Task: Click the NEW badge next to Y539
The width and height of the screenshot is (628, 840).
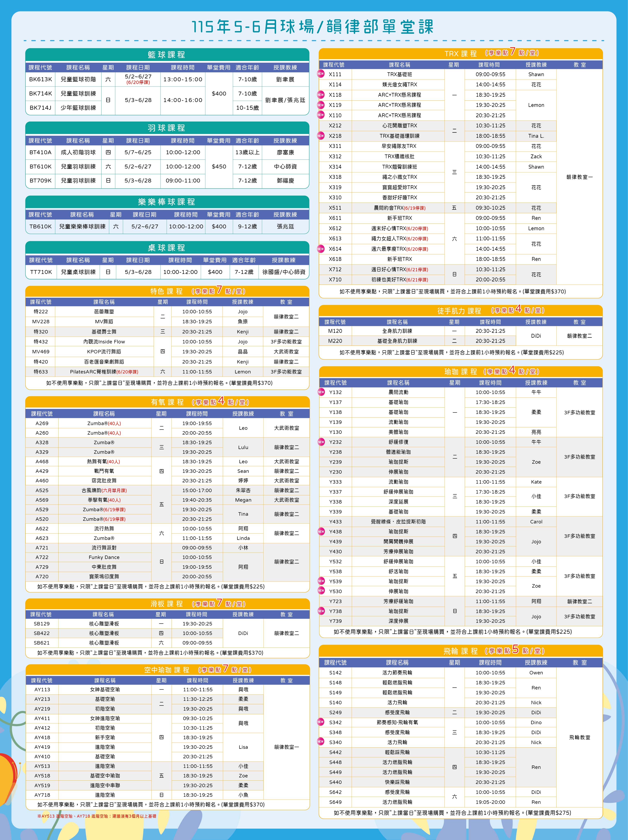Action: point(321,581)
